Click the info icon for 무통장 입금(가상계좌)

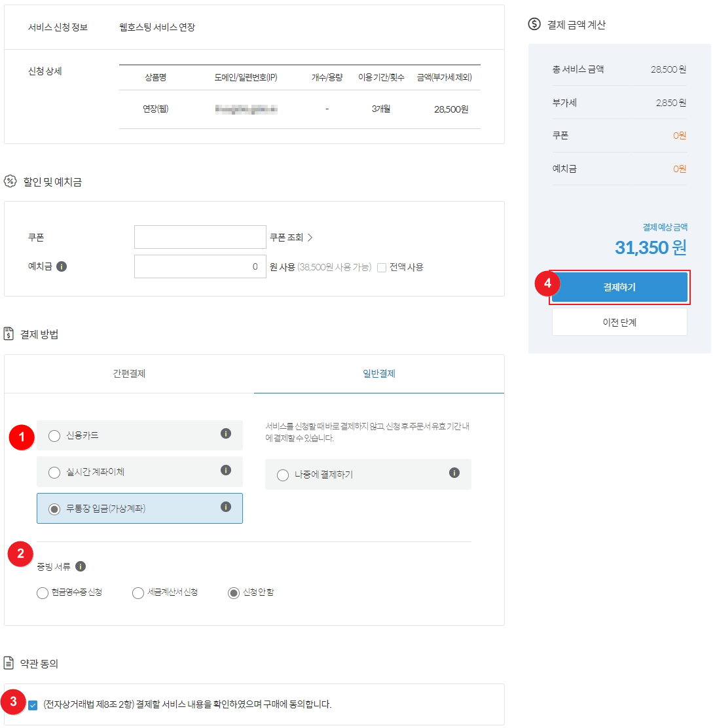[226, 507]
